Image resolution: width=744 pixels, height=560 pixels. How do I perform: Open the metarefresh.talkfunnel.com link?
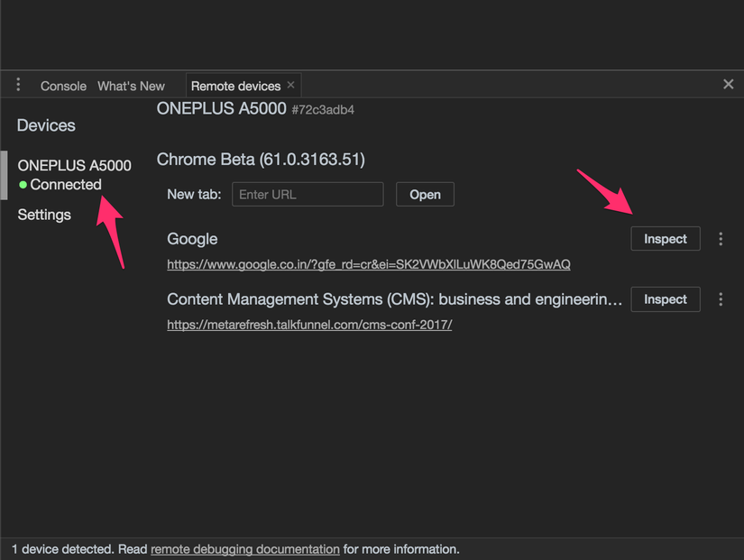pos(309,325)
